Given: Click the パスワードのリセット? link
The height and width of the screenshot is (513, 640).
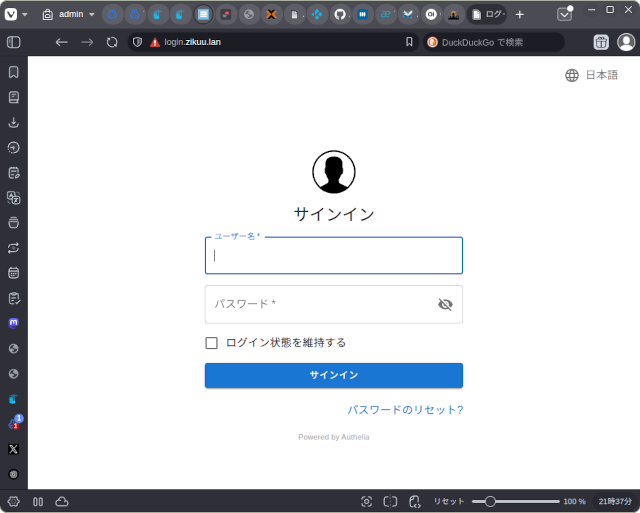Looking at the screenshot, I should (405, 410).
